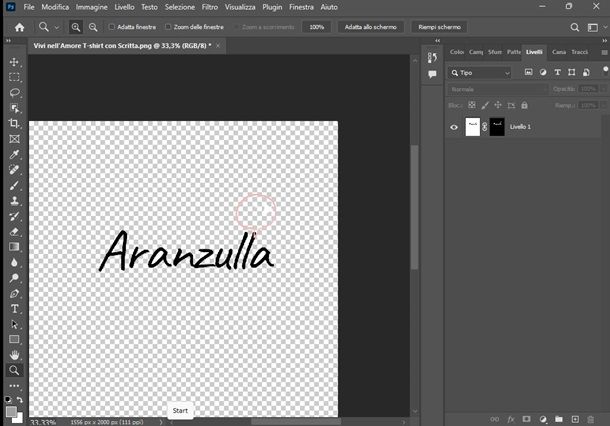Viewport: 610px width, 426px height.
Task: Select the Eyedropper tool
Action: (14, 154)
